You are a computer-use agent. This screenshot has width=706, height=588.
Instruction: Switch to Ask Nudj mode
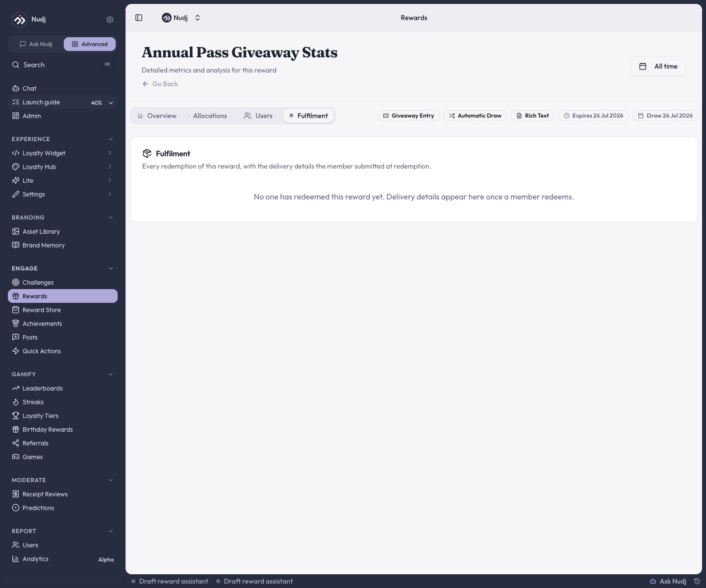coord(36,44)
